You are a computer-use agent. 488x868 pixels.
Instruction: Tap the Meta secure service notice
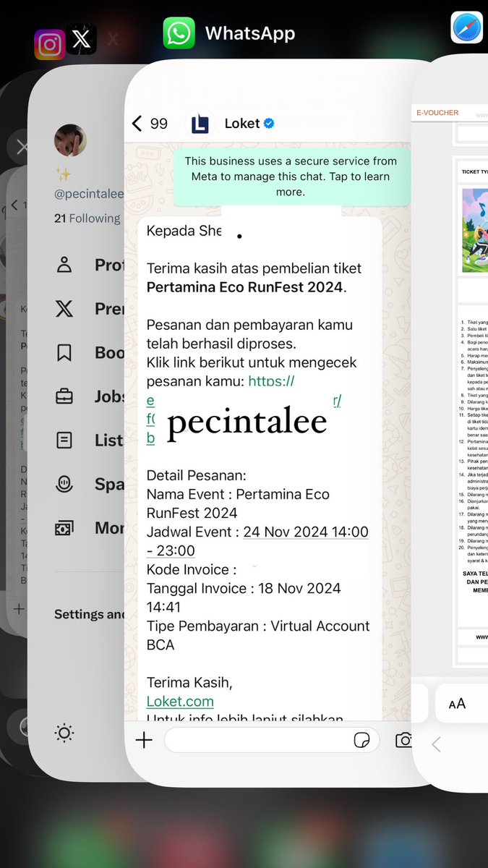(291, 176)
